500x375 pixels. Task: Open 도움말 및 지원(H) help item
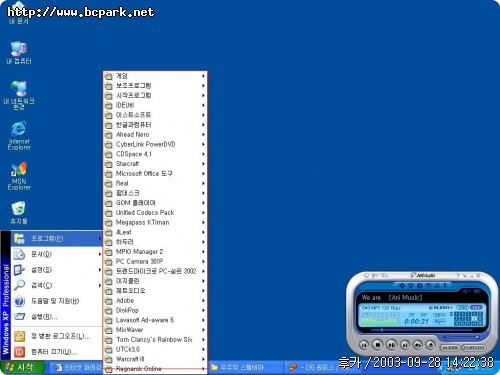(57, 301)
